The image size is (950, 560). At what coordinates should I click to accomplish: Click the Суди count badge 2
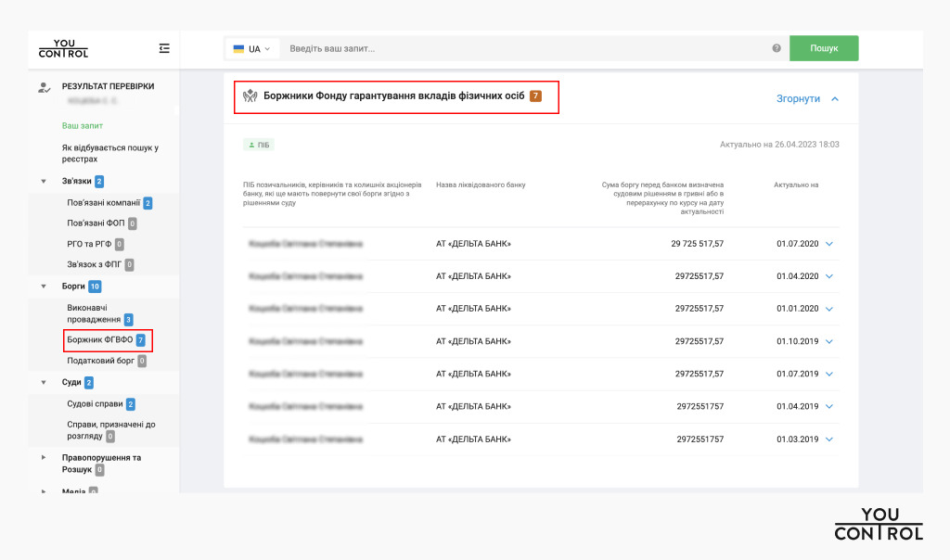89,383
